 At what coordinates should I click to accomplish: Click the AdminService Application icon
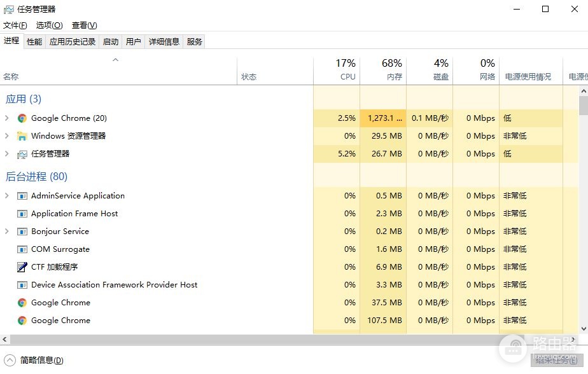pos(22,196)
